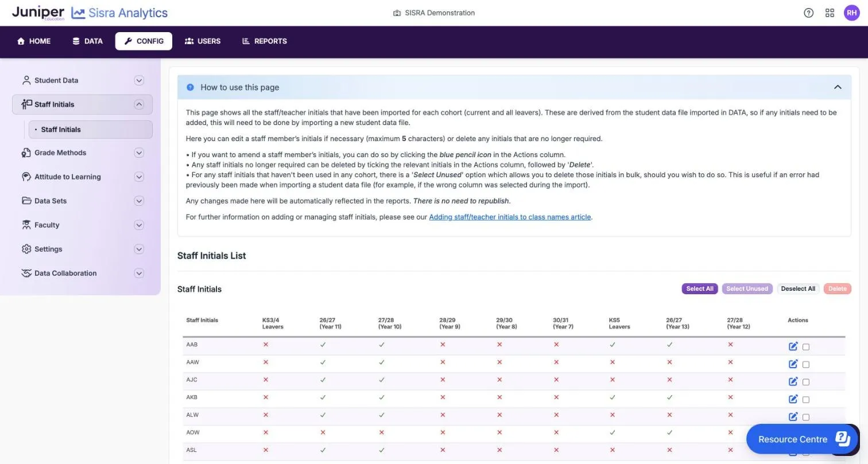The width and height of the screenshot is (868, 464).
Task: Click the red Delete button
Action: [x=837, y=288]
